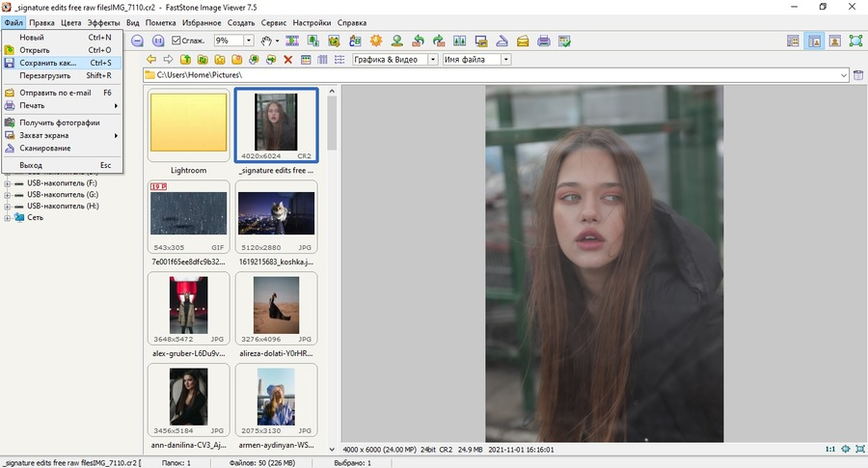Image resolution: width=868 pixels, height=468 pixels.
Task: Click the red X delete icon
Action: (287, 59)
